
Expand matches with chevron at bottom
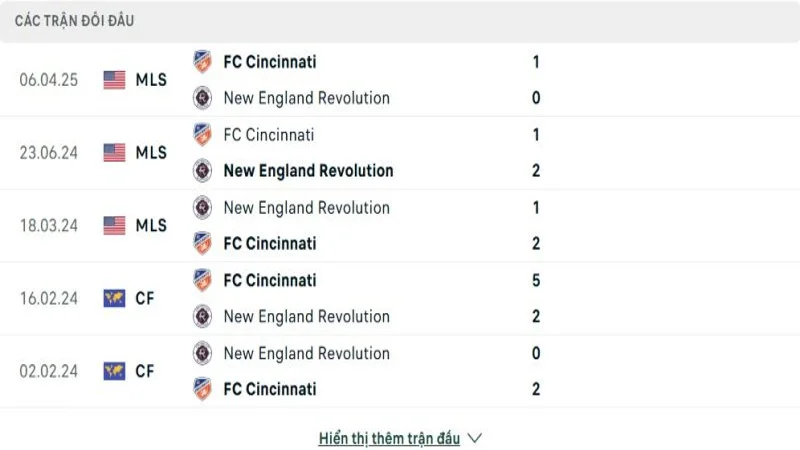pyautogui.click(x=475, y=438)
